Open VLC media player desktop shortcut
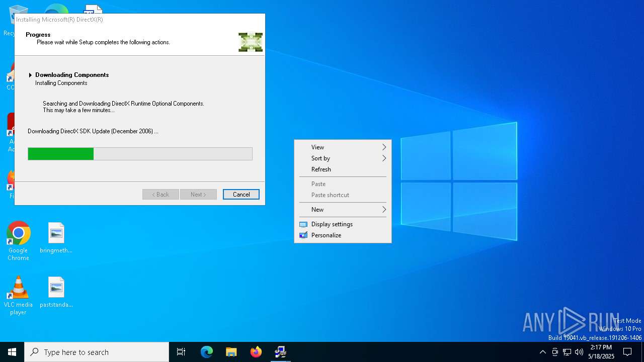644x362 pixels. coord(18,296)
